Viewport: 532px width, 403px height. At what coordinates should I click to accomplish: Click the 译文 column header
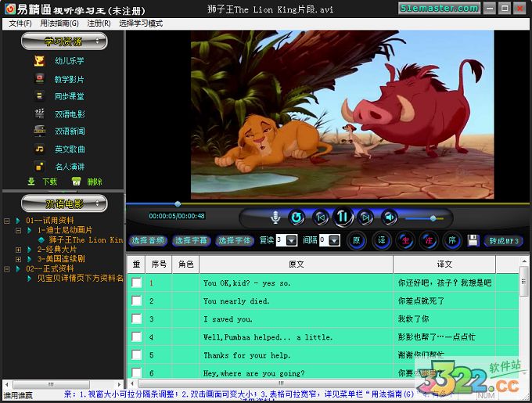tap(444, 264)
